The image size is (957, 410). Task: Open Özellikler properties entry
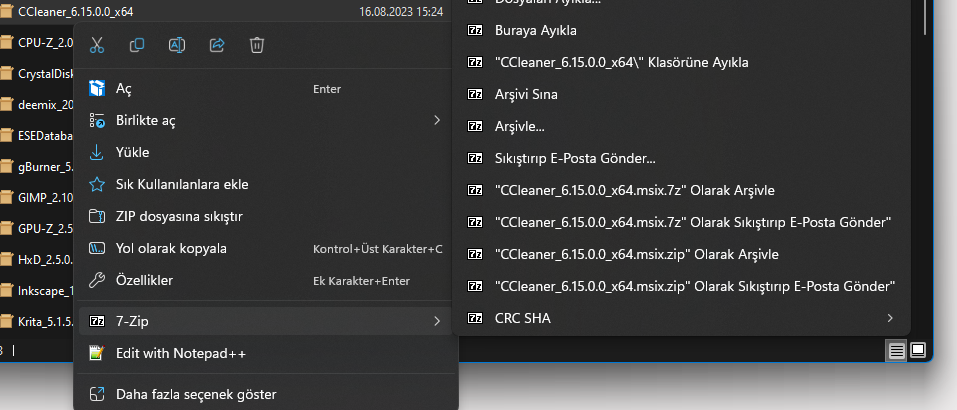266,281
